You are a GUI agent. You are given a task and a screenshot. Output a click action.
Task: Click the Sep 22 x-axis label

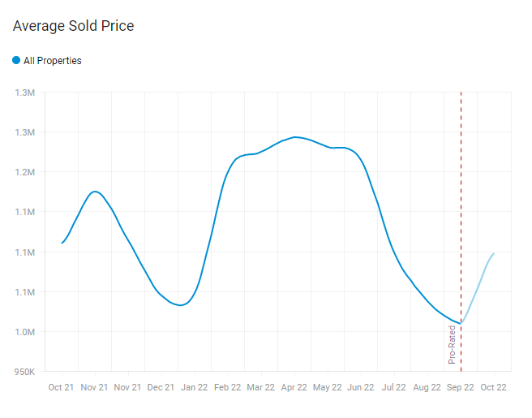point(461,387)
